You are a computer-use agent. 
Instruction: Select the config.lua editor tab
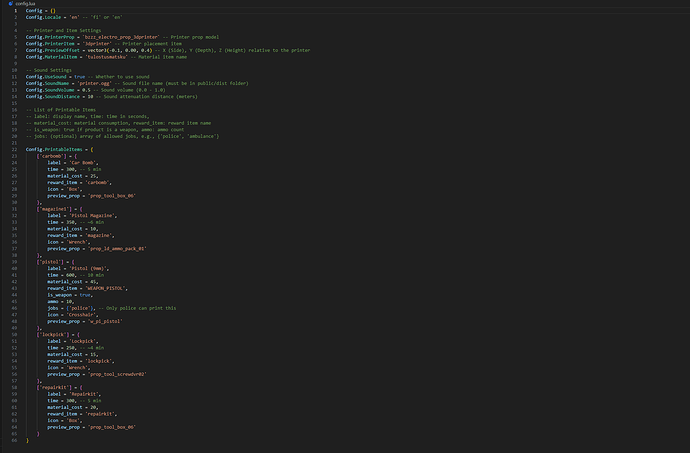pos(22,4)
